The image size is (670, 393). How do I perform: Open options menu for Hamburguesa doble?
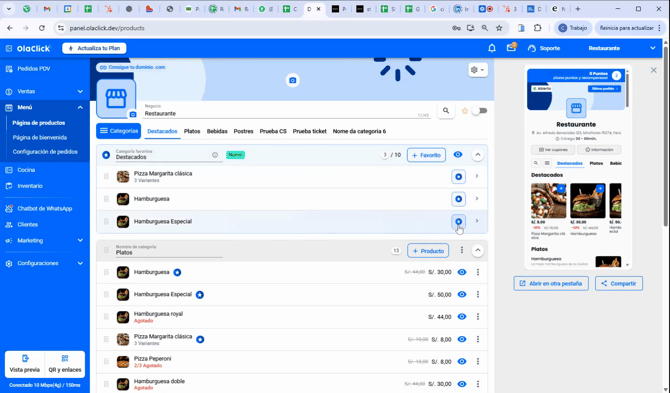[x=478, y=384]
